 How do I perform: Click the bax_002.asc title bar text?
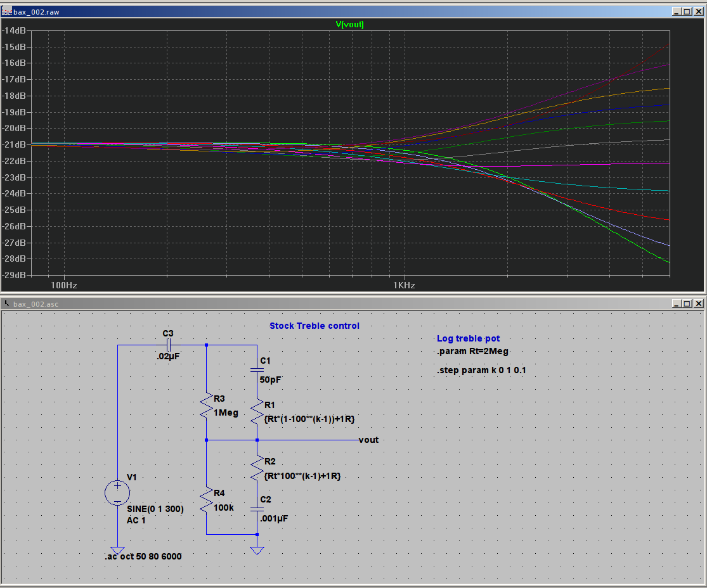pos(36,304)
